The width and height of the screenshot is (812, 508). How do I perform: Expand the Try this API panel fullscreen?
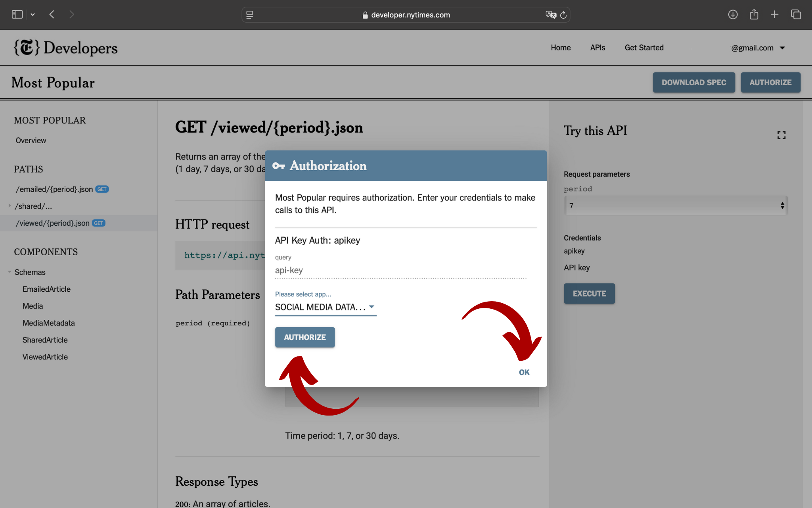781,135
